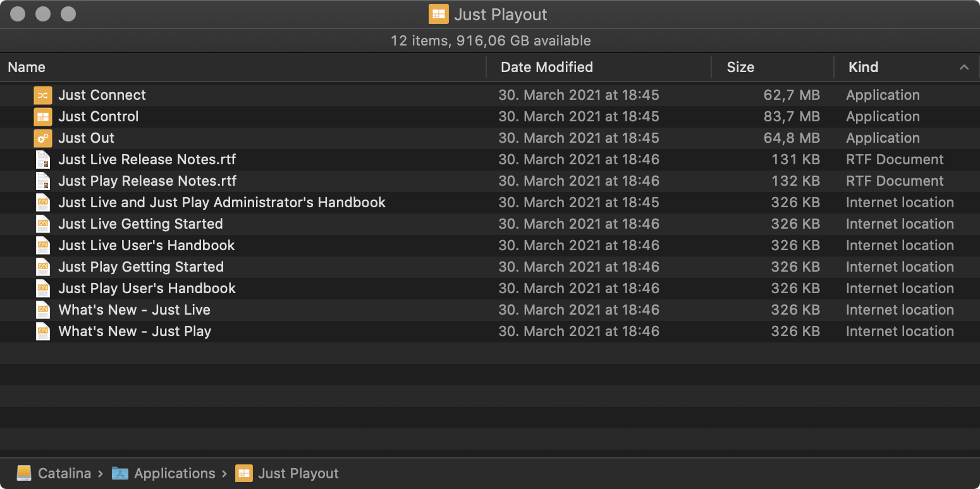Select the 'Just Out' file name
This screenshot has height=489, width=980.
pos(86,138)
